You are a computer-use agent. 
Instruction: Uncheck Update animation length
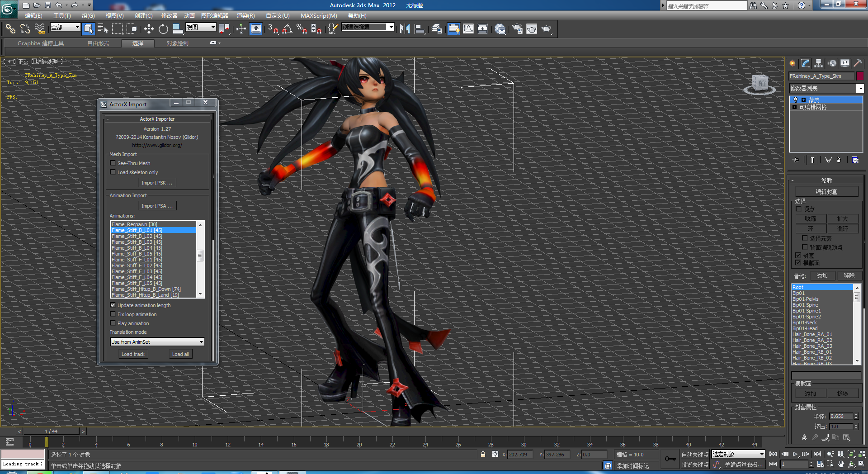(113, 305)
